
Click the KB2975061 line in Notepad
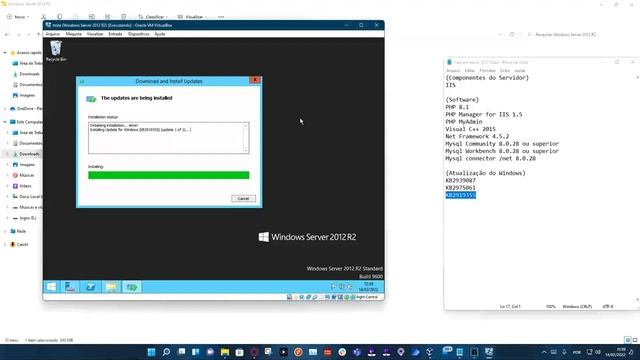click(x=460, y=188)
